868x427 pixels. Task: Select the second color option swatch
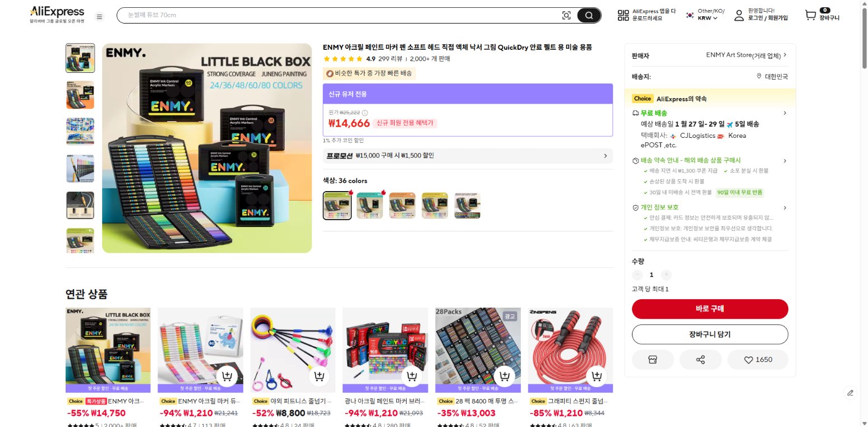(x=370, y=205)
